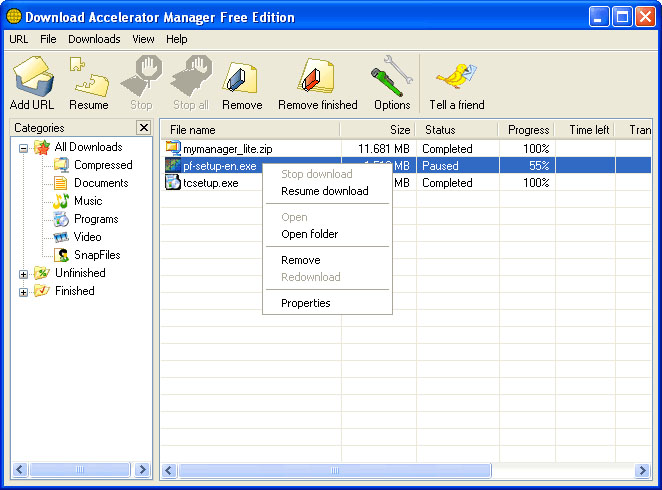Open Options with the wrench icon
662x490 pixels.
click(391, 77)
